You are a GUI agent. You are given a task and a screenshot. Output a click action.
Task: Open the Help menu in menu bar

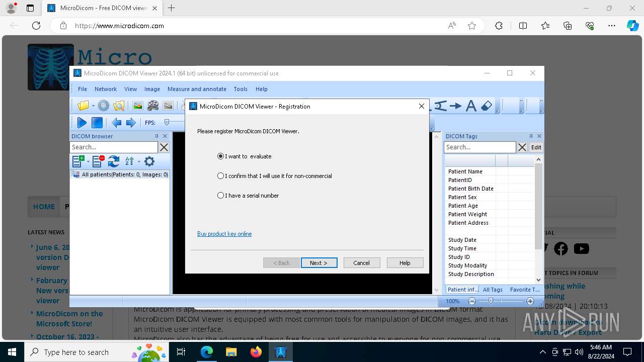click(262, 89)
